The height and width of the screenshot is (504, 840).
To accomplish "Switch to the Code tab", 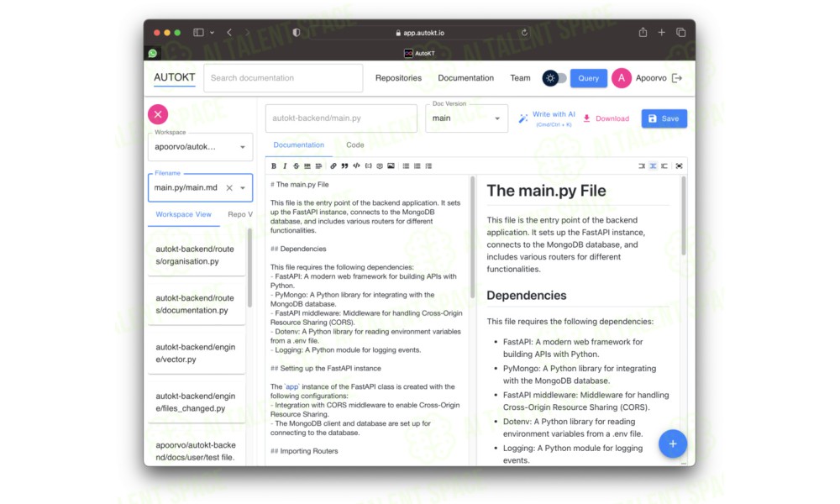I will tap(355, 145).
